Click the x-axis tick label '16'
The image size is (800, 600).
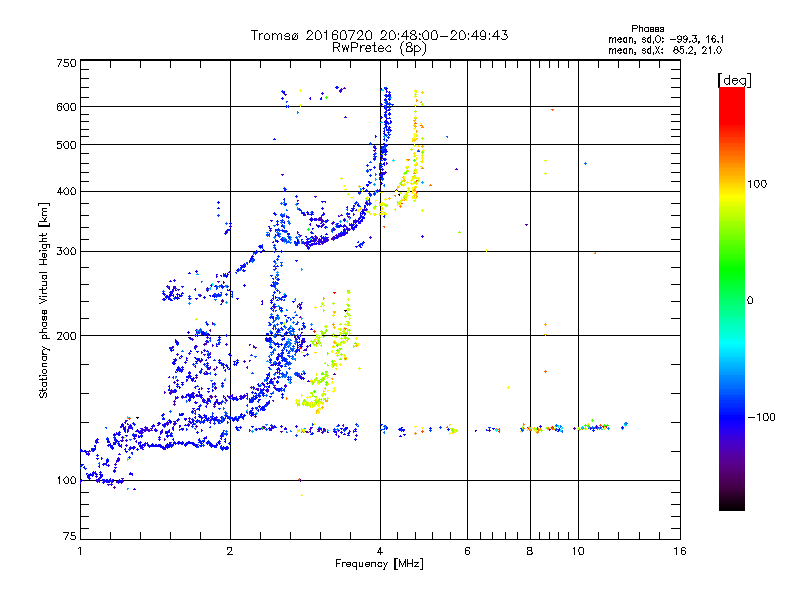coord(680,551)
